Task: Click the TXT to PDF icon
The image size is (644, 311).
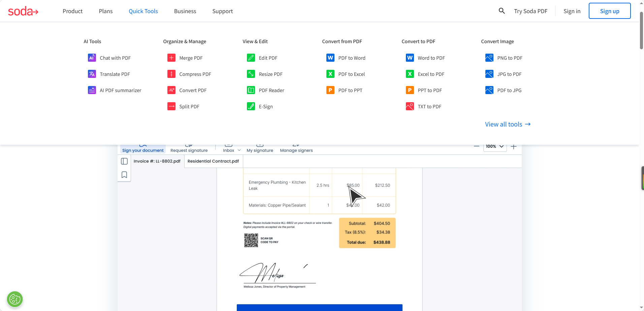Action: [x=410, y=106]
